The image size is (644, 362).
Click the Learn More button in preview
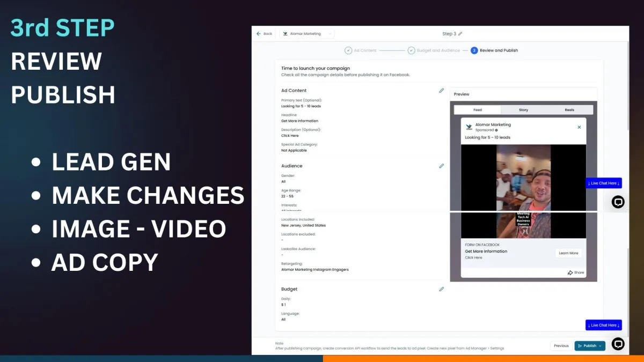[x=568, y=253]
